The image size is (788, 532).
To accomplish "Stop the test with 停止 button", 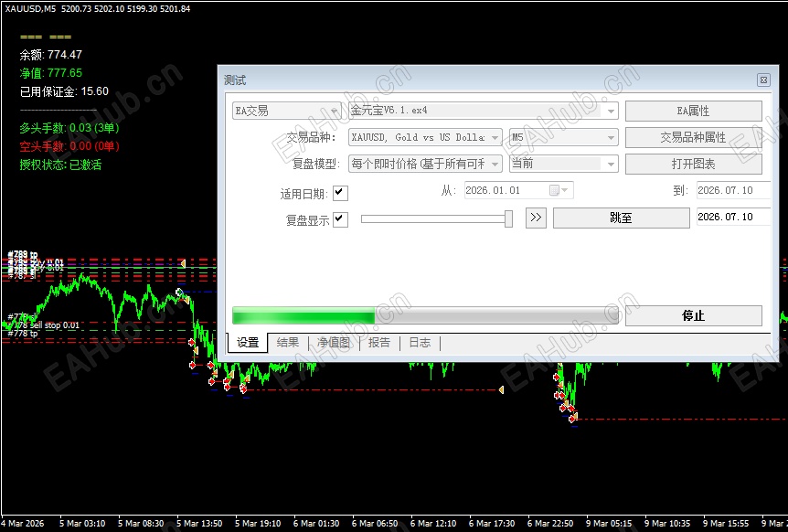I will coord(694,315).
